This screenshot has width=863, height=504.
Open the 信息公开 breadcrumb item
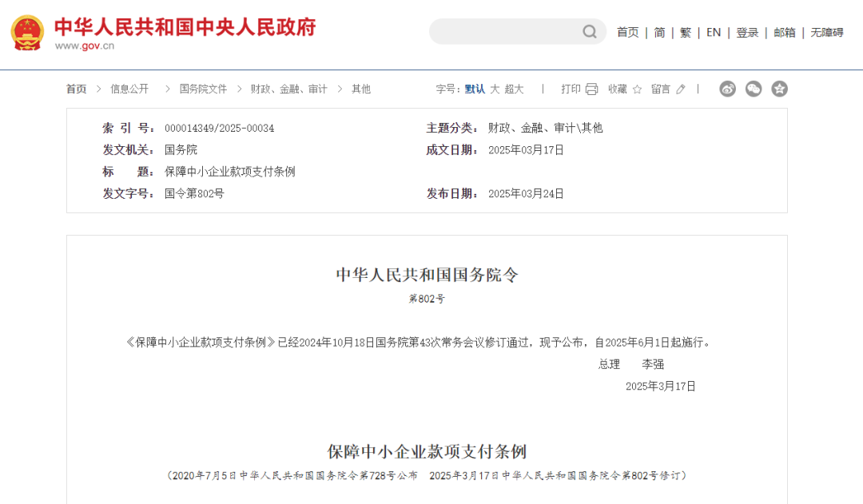click(129, 89)
